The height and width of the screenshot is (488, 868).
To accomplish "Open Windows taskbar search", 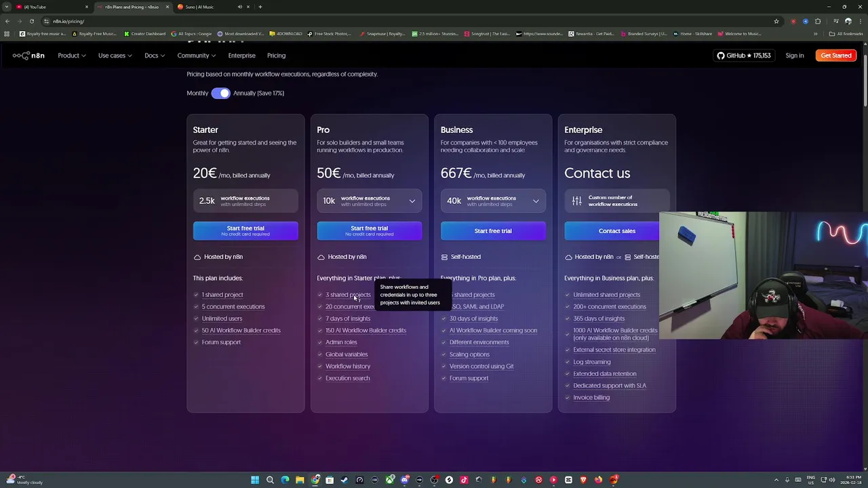I will [x=270, y=480].
